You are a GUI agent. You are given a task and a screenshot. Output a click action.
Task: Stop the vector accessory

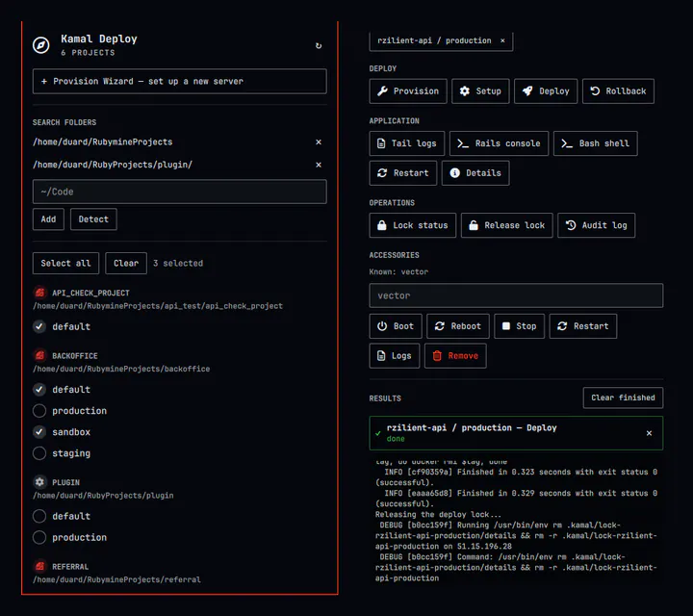(x=519, y=326)
